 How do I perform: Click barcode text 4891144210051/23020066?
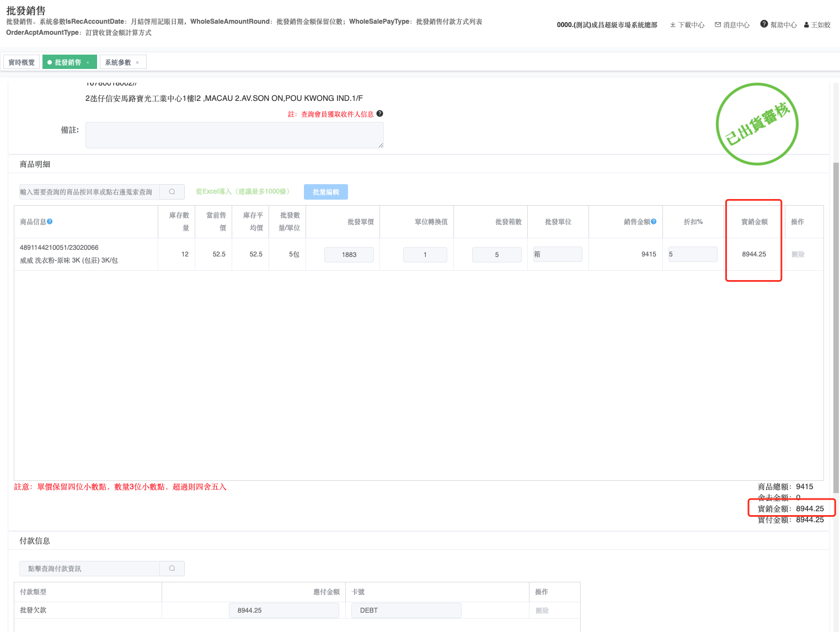click(x=59, y=248)
